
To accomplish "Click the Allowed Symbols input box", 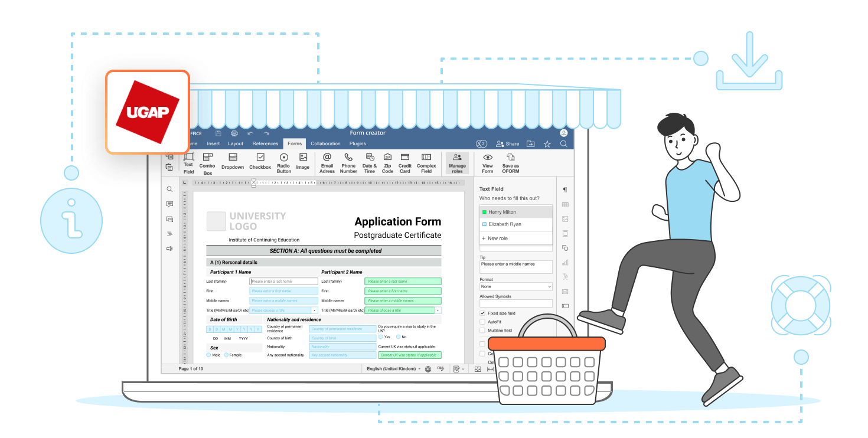I will point(516,303).
